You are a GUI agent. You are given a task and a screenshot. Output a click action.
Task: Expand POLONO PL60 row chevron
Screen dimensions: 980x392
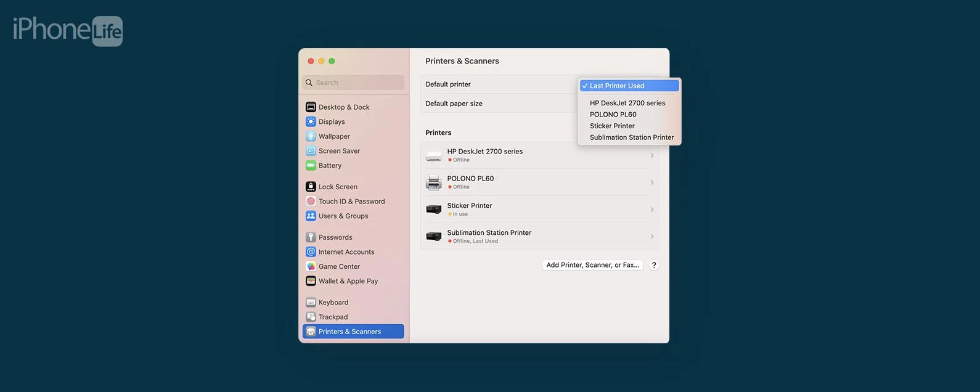652,182
